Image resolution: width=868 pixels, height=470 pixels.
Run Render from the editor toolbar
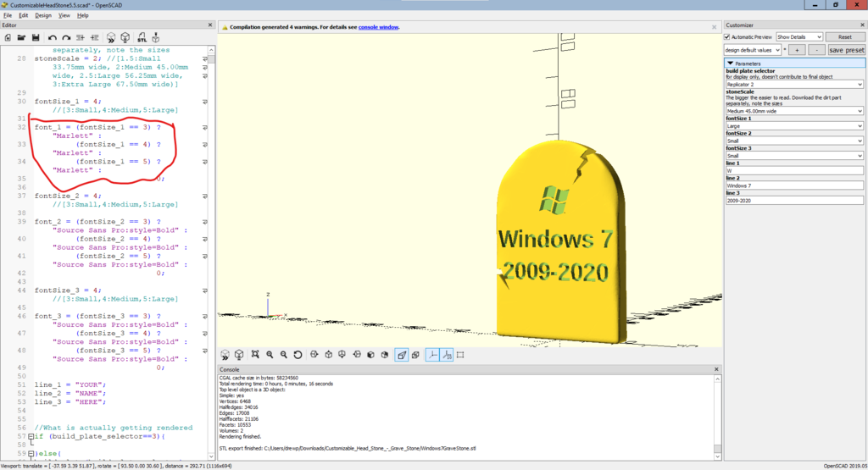[125, 37]
